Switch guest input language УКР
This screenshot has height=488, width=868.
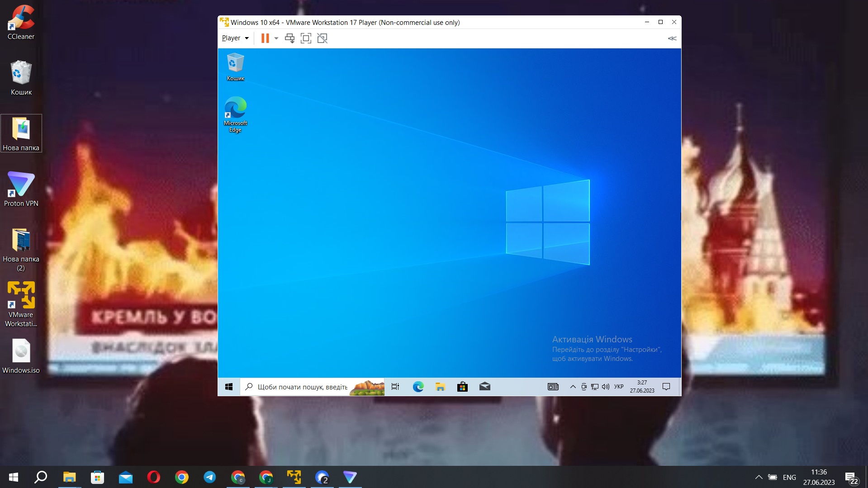(x=619, y=387)
